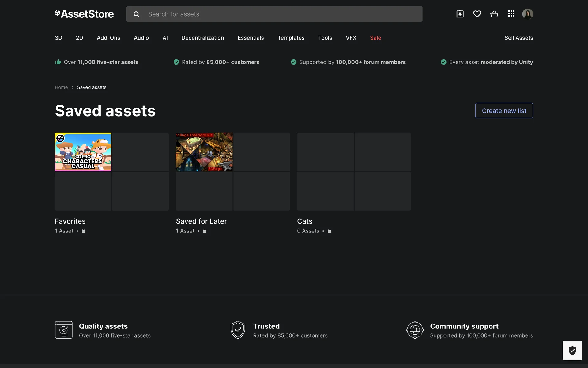Screen dimensions: 588x368
Task: Open the 3D category menu
Action: (58, 38)
